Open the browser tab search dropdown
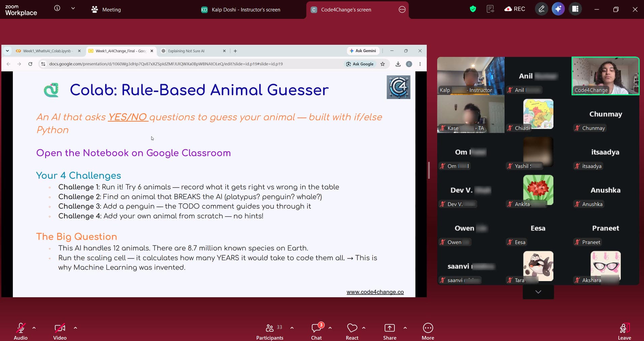The image size is (644, 341). pyautogui.click(x=7, y=51)
